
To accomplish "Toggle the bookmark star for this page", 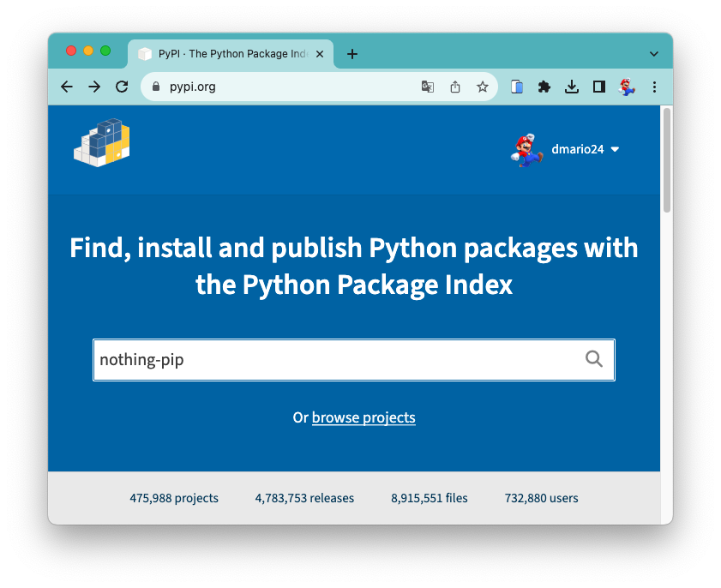I will [483, 87].
